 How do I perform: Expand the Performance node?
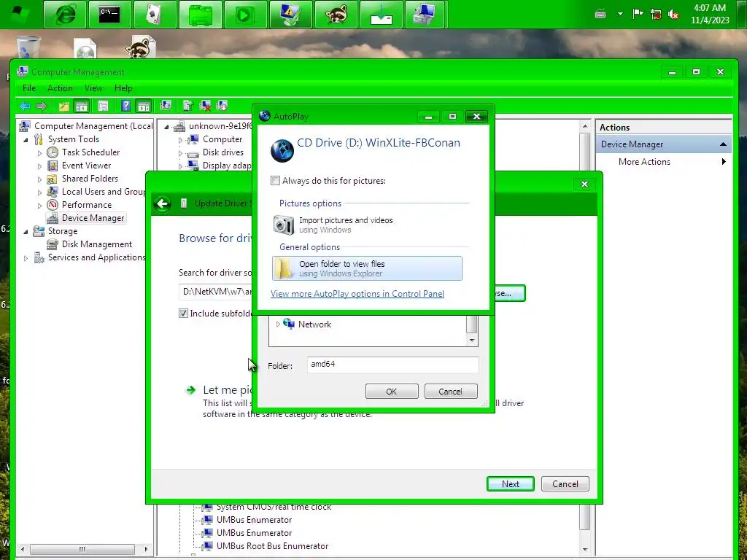pos(39,205)
